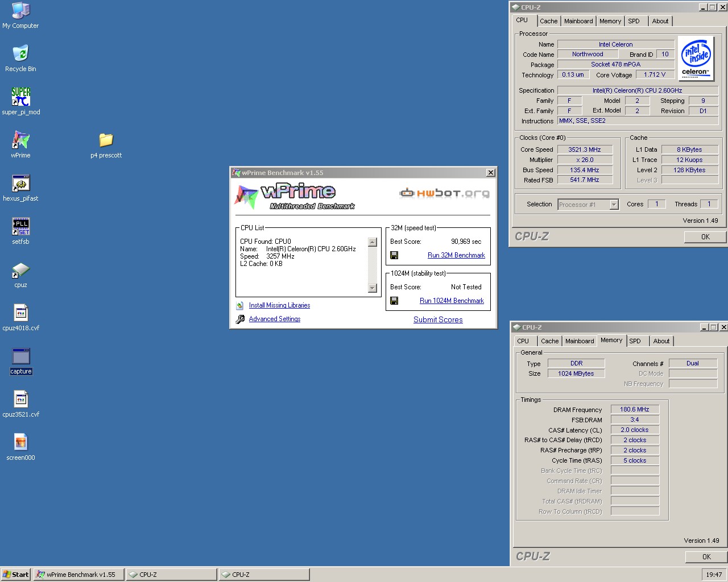Viewport: 728px width, 582px height.
Task: Click the Rated FSB 541.7 MHz value
Action: (585, 180)
